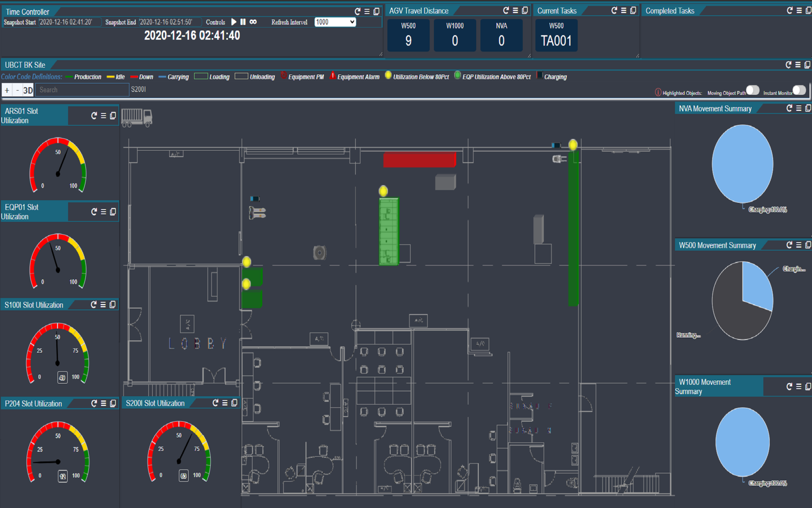The width and height of the screenshot is (812, 508).
Task: Open the Refresh Interval dropdown
Action: [335, 22]
